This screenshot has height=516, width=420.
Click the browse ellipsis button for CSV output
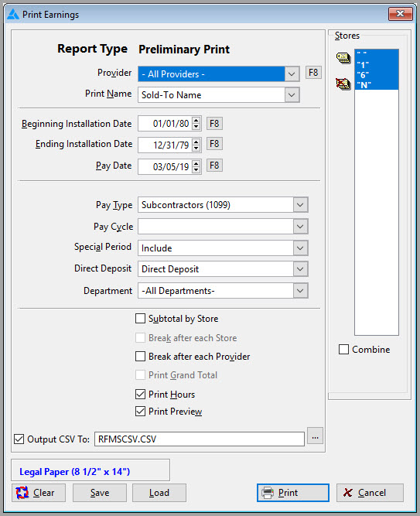tap(315, 436)
